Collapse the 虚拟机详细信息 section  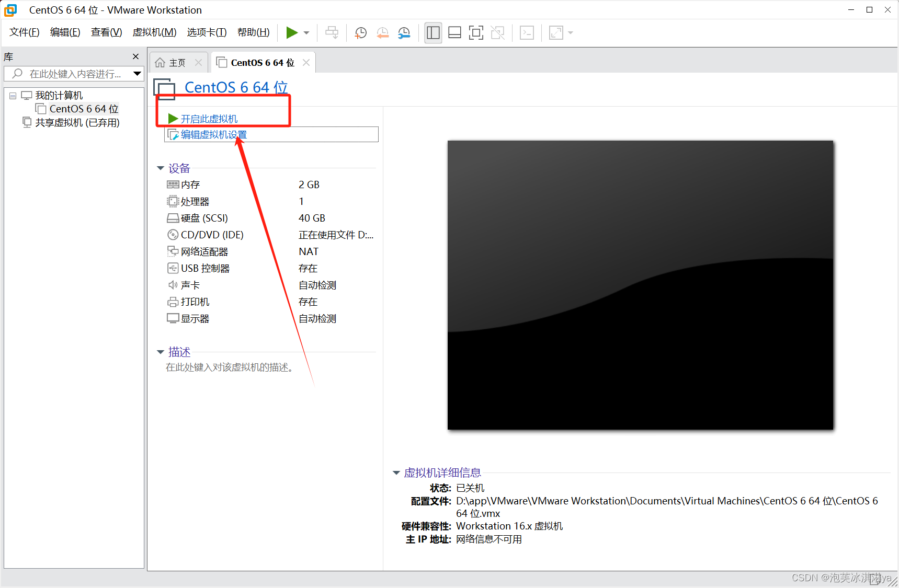coord(396,473)
